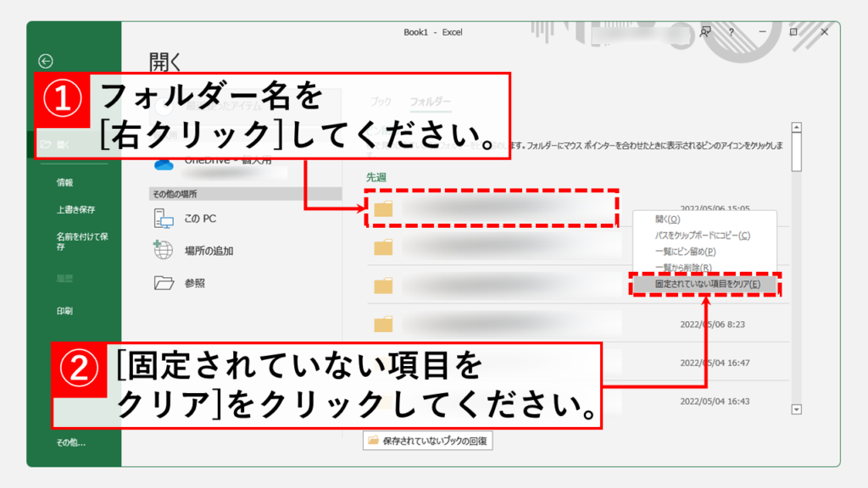Select 一覧から削除 from context menu

pos(682,268)
